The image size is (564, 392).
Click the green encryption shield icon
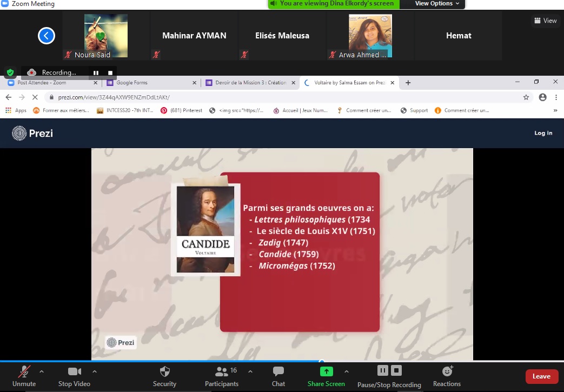(10, 72)
